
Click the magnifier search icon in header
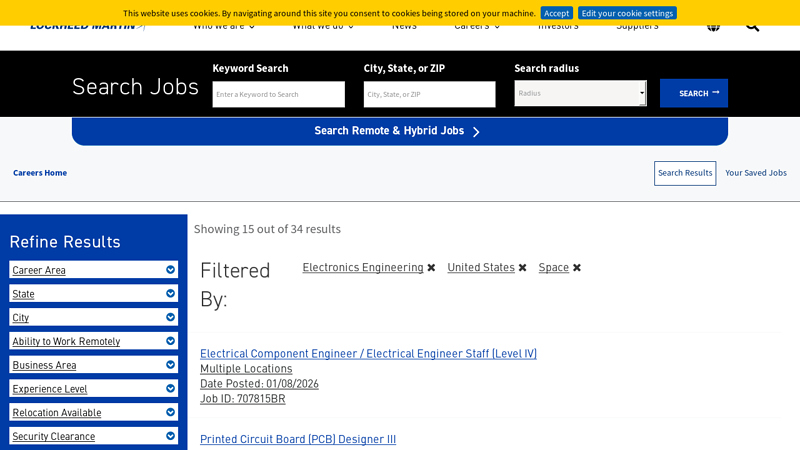(x=752, y=27)
